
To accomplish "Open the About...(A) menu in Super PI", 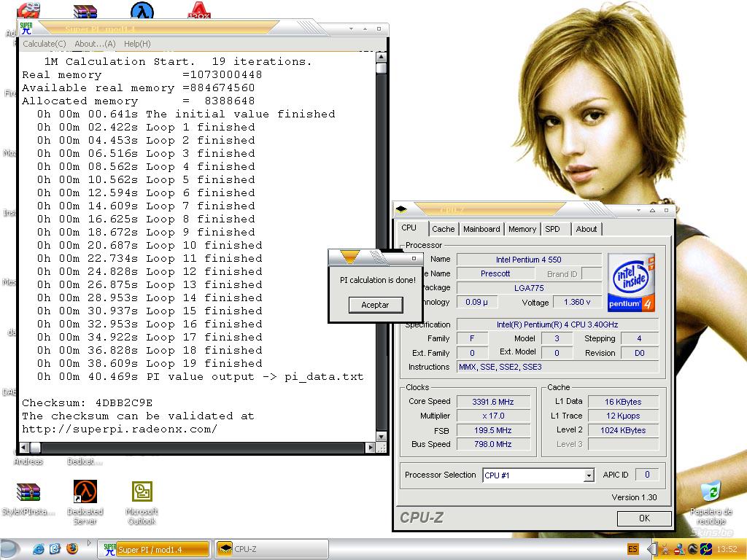I will 95,44.
